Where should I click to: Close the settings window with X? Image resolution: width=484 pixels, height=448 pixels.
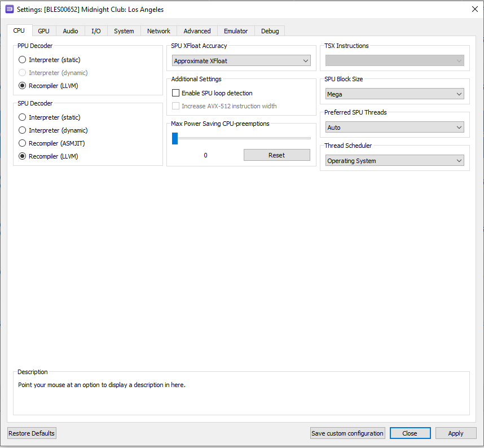pos(474,9)
